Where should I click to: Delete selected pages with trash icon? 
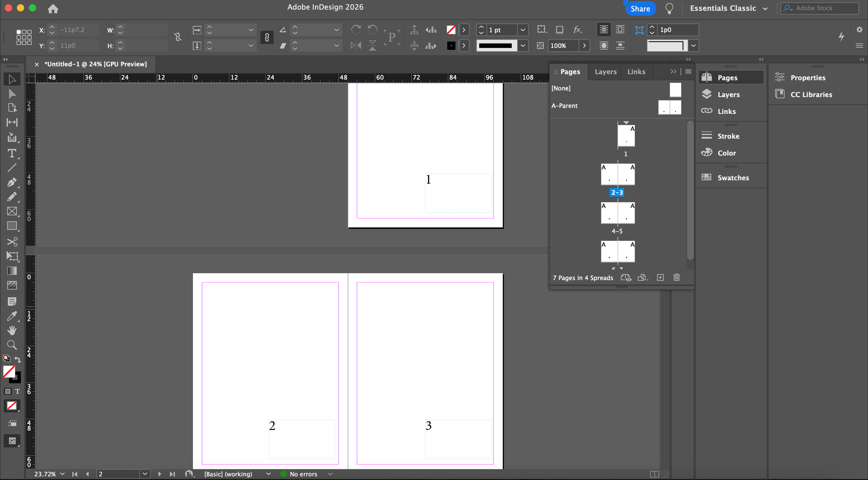676,277
